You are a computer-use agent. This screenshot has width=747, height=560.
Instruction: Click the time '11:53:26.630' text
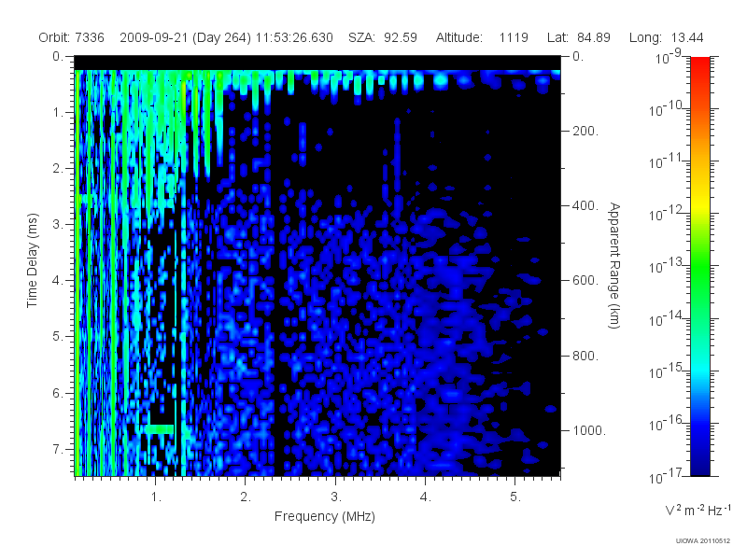point(294,37)
